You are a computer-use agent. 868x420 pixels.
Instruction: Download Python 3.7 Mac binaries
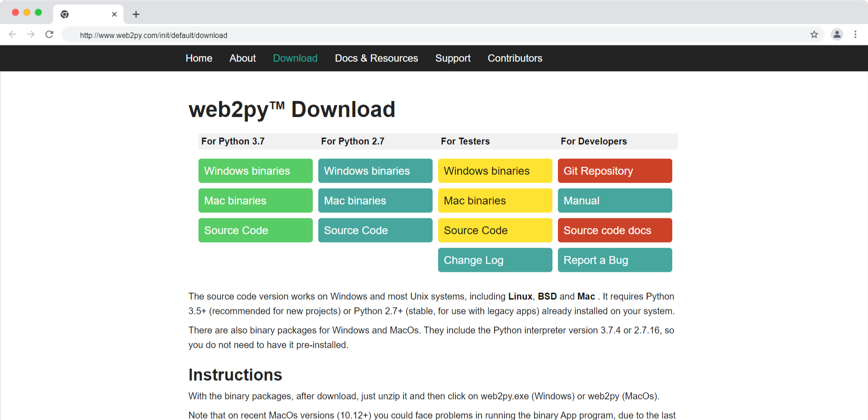(x=256, y=200)
